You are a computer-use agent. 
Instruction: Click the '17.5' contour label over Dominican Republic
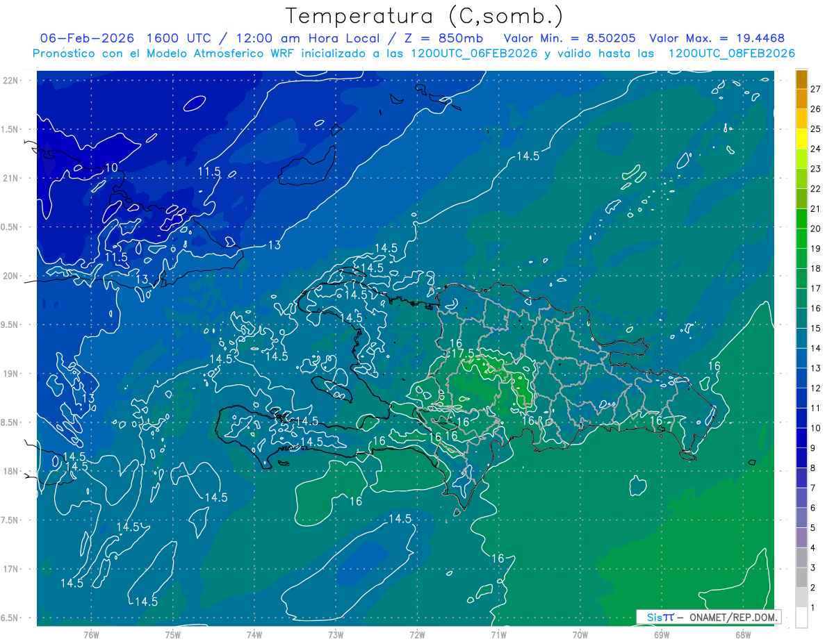(x=462, y=354)
